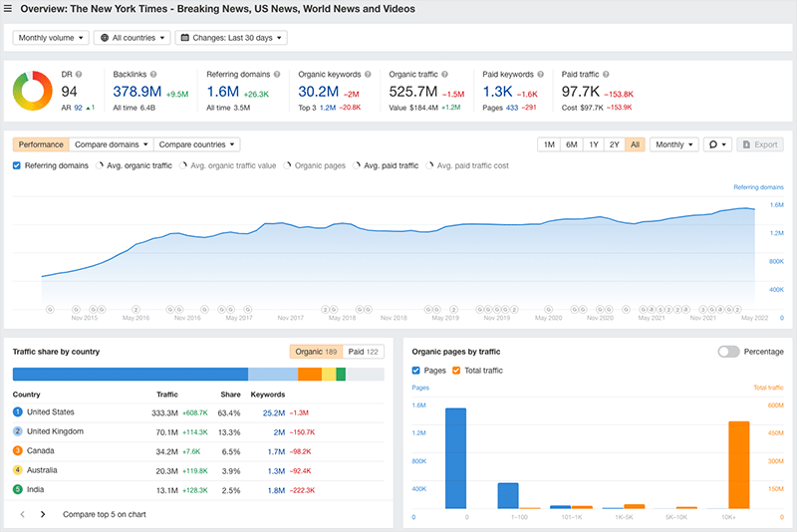Uncheck the Total traffic checkbox
The width and height of the screenshot is (797, 532).
click(456, 371)
